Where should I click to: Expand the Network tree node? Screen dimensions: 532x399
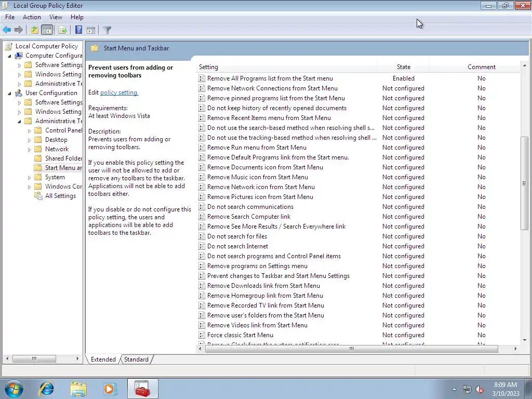point(29,149)
